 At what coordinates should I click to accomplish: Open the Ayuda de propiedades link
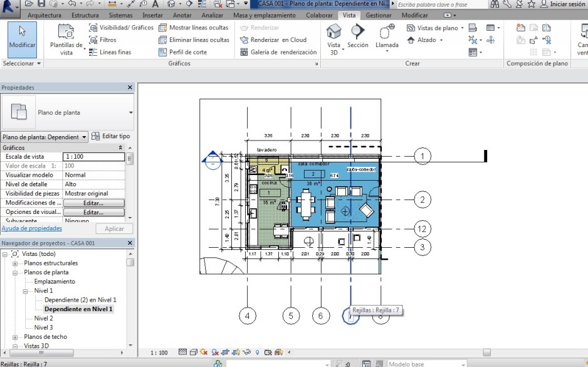coord(32,228)
